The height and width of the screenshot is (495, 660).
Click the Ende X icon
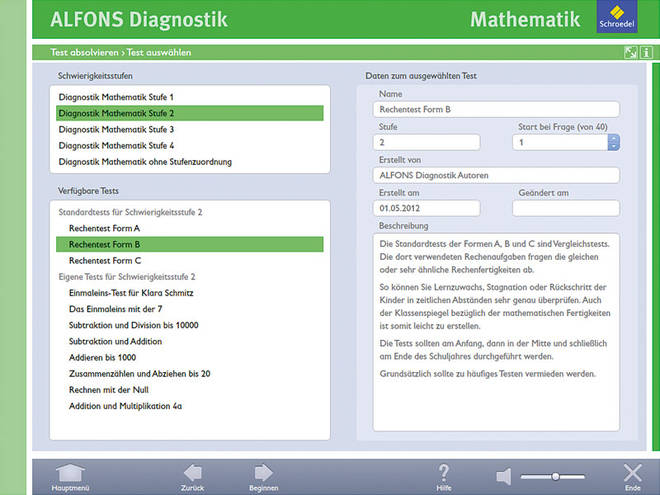633,474
